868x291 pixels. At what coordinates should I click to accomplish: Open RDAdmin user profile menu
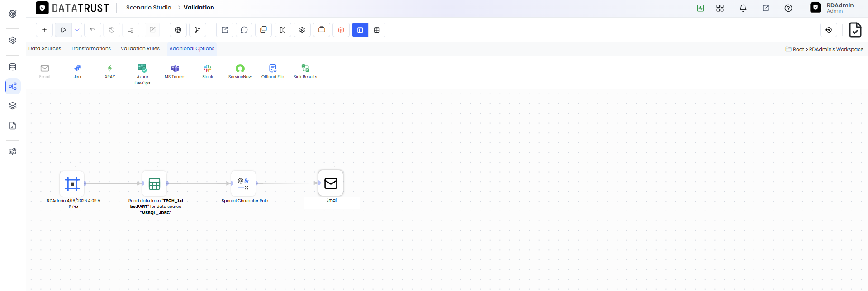click(832, 8)
